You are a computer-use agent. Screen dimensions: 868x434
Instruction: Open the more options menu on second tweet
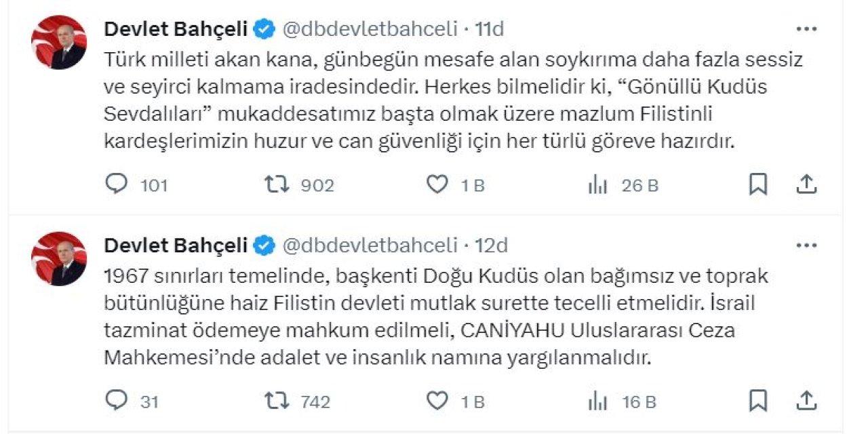[806, 245]
